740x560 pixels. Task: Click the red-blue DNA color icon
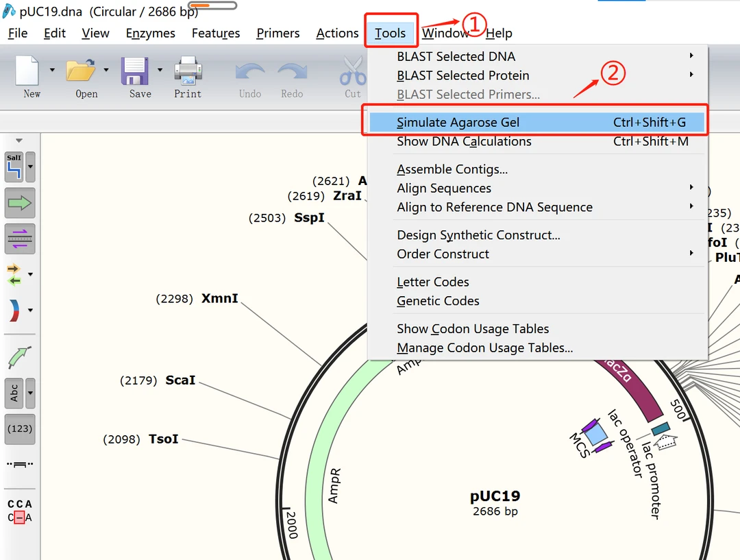click(14, 311)
